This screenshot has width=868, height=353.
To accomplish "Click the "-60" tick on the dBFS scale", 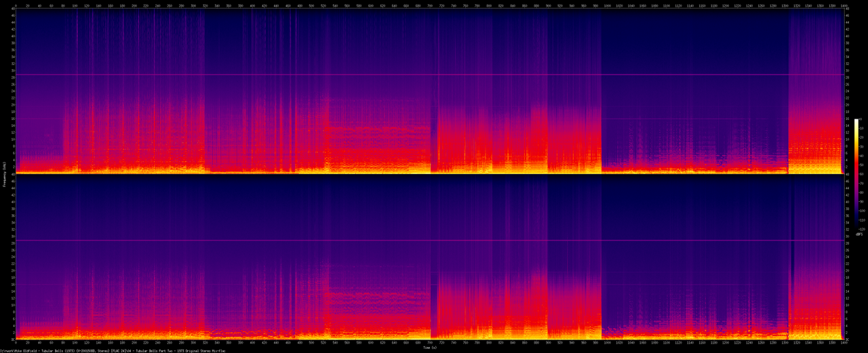I will [x=861, y=174].
